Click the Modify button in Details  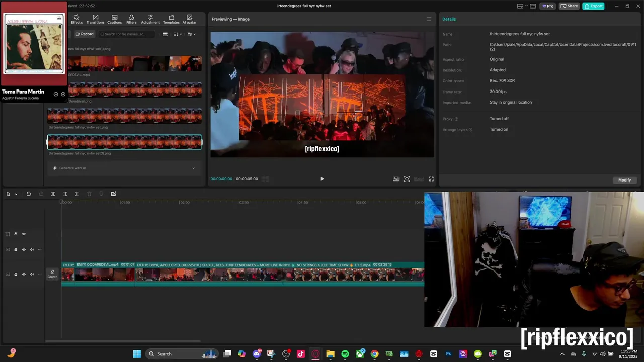pos(624,180)
